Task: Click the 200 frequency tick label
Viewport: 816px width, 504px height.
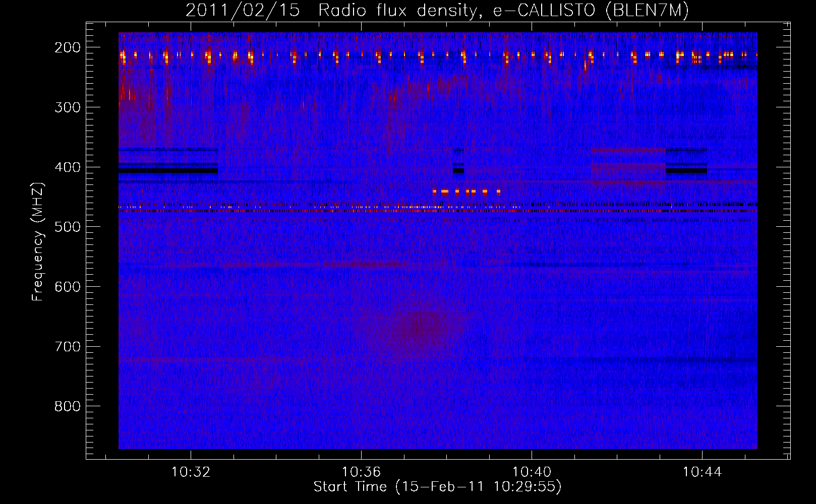Action: [x=67, y=47]
